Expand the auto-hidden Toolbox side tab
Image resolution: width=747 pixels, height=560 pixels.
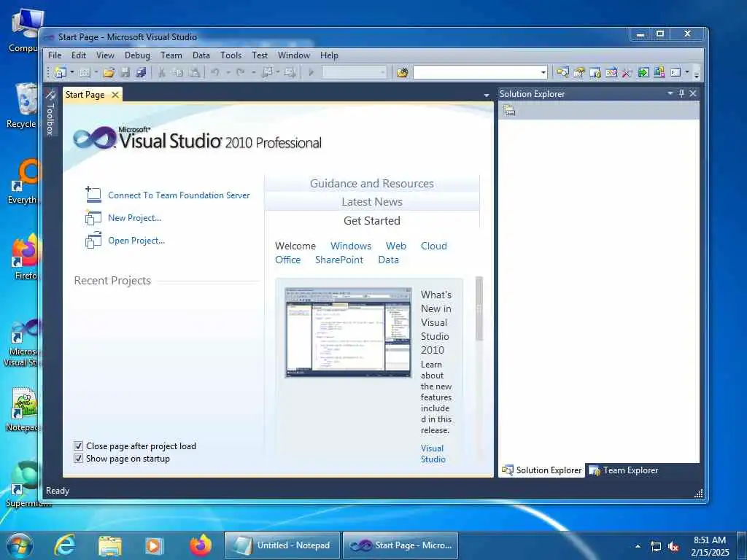pyautogui.click(x=50, y=113)
